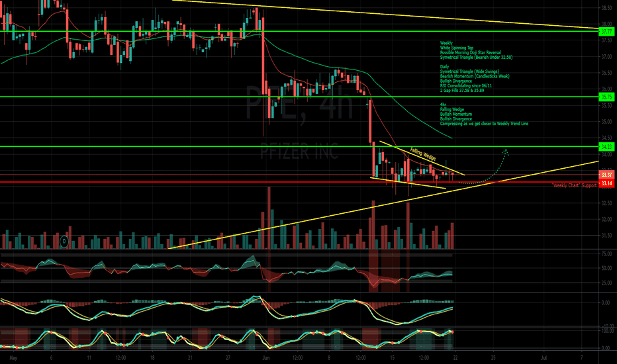Click the "May" label on the time axis
Image resolution: width=617 pixels, height=364 pixels.
tap(13, 358)
